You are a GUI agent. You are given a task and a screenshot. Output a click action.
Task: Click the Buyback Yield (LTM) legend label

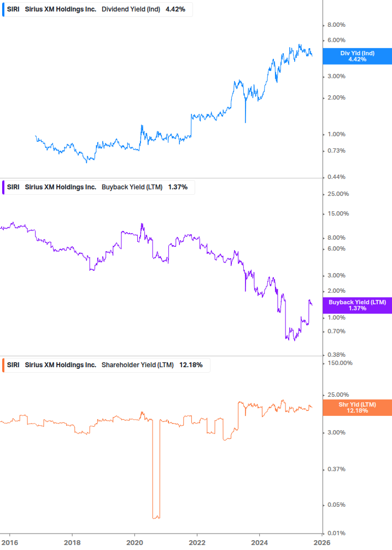click(132, 187)
